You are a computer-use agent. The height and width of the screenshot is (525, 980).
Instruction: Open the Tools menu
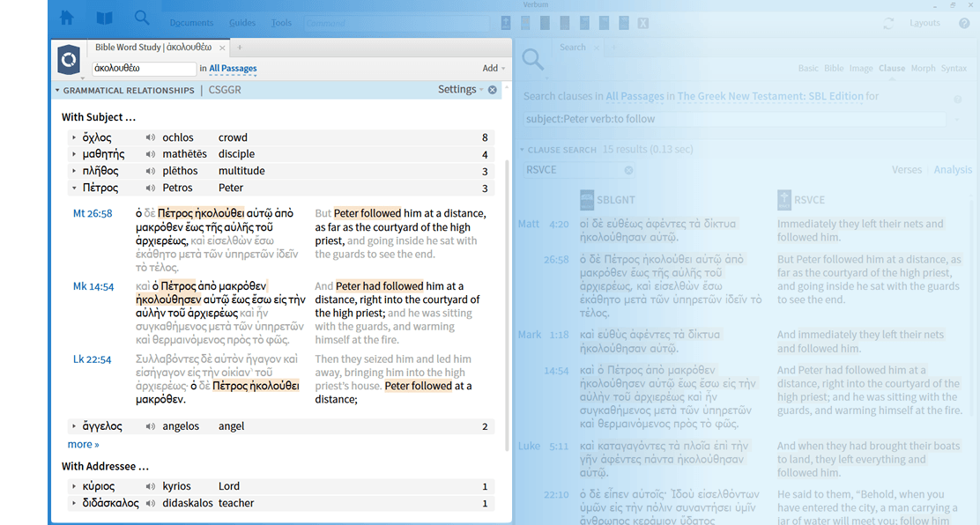[x=281, y=23]
